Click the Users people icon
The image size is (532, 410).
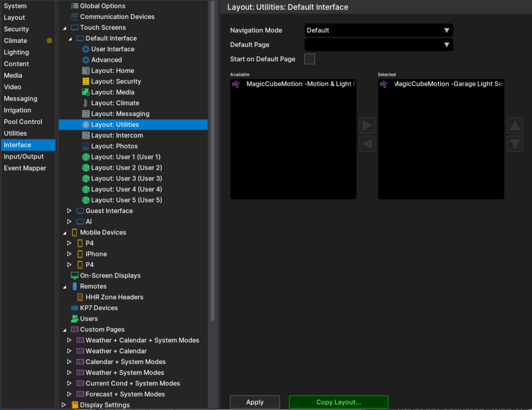pyautogui.click(x=75, y=319)
